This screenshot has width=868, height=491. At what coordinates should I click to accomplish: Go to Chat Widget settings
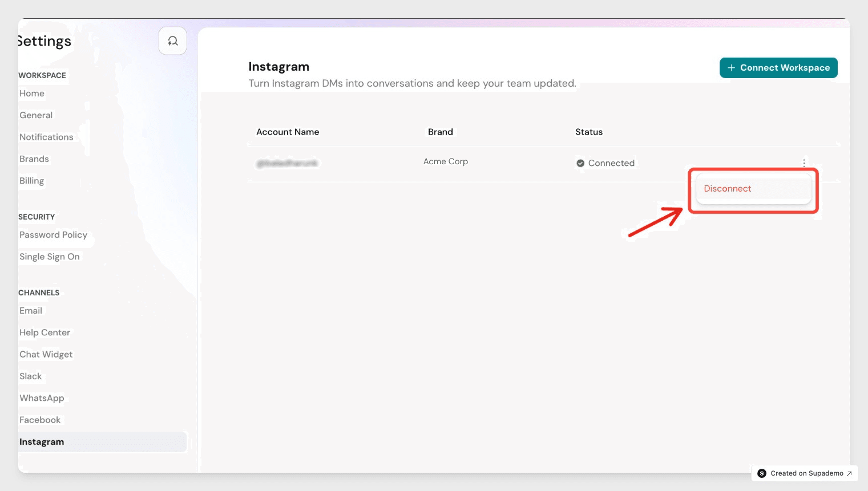(46, 354)
